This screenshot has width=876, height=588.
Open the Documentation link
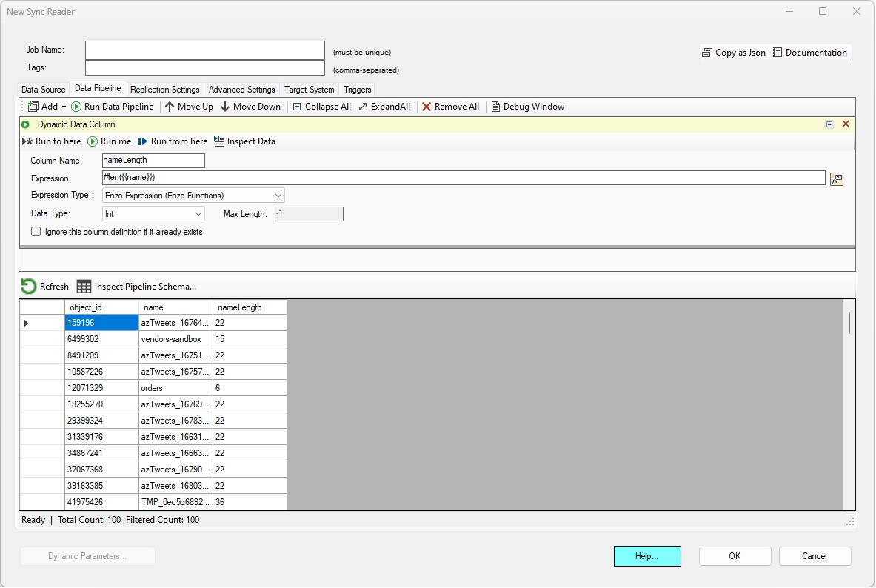point(810,53)
